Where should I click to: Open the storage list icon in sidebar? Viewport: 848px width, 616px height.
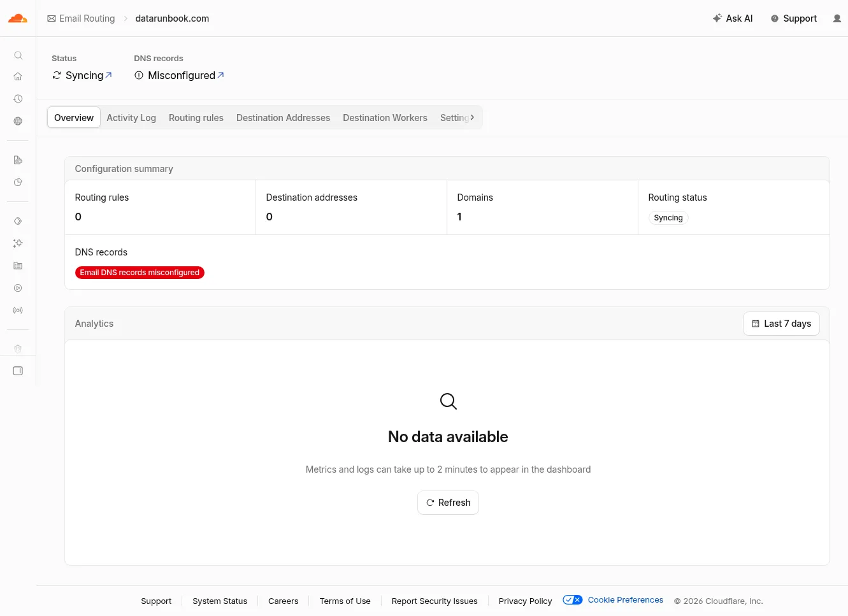pyautogui.click(x=18, y=266)
